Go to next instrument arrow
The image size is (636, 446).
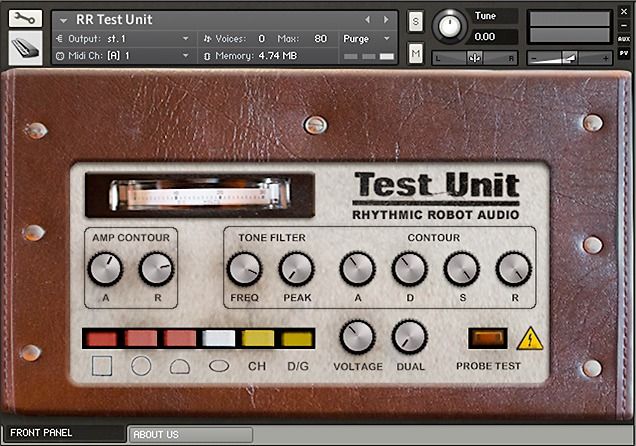(386, 19)
